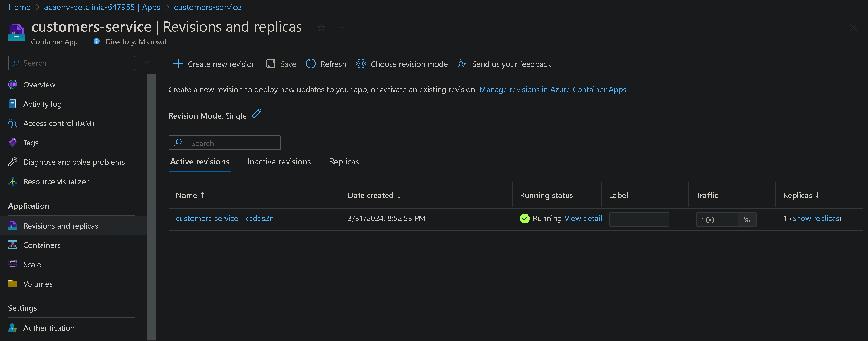Screen dimensions: 868x341
Task: Click Show replicas link
Action: pyautogui.click(x=815, y=218)
